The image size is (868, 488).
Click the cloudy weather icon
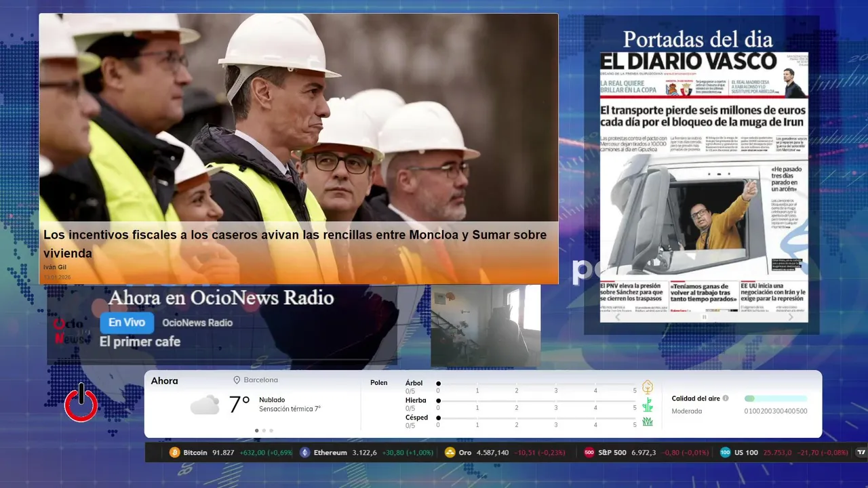tap(205, 405)
